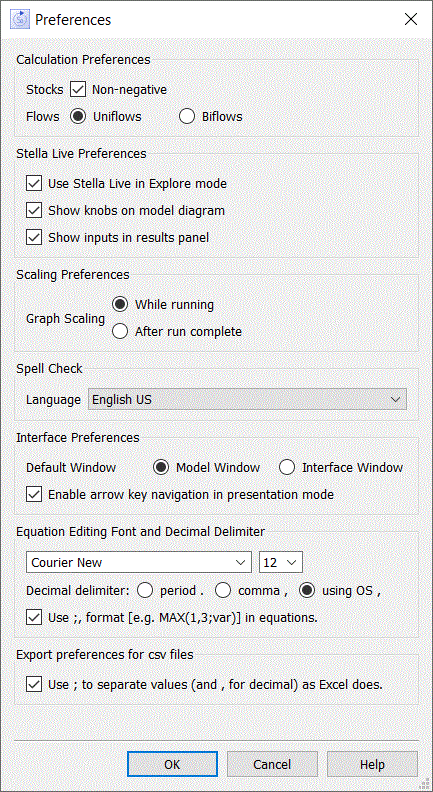Toggle Show inputs in results panel
Viewport: 433px width, 792px height.
pos(34,237)
